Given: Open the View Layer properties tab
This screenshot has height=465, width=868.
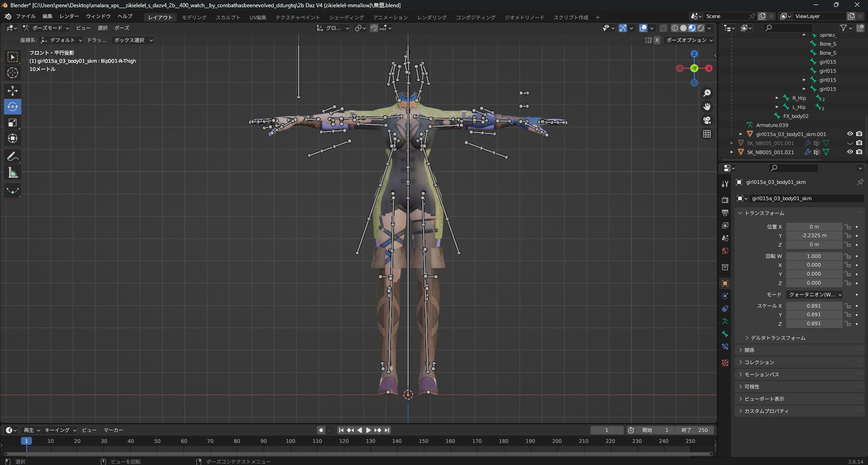Looking at the screenshot, I should point(725,225).
